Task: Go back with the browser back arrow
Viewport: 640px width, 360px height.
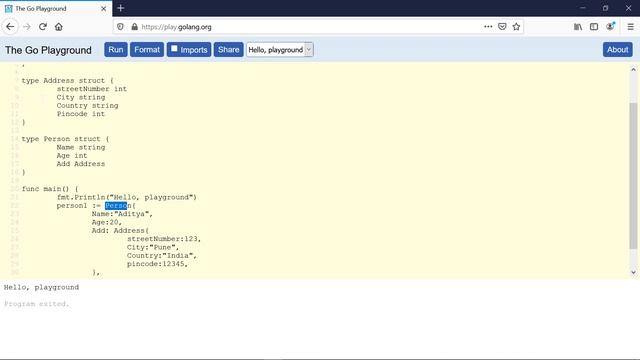Action: point(10,27)
